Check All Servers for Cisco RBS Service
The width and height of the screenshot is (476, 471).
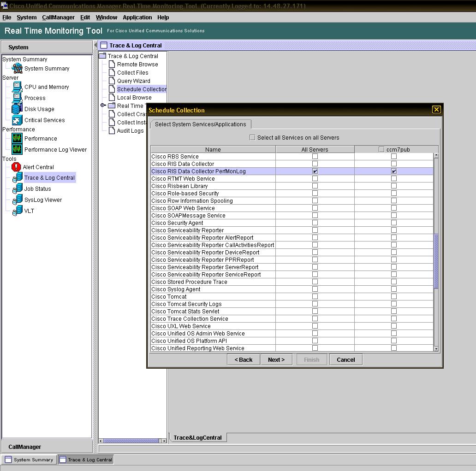(315, 156)
